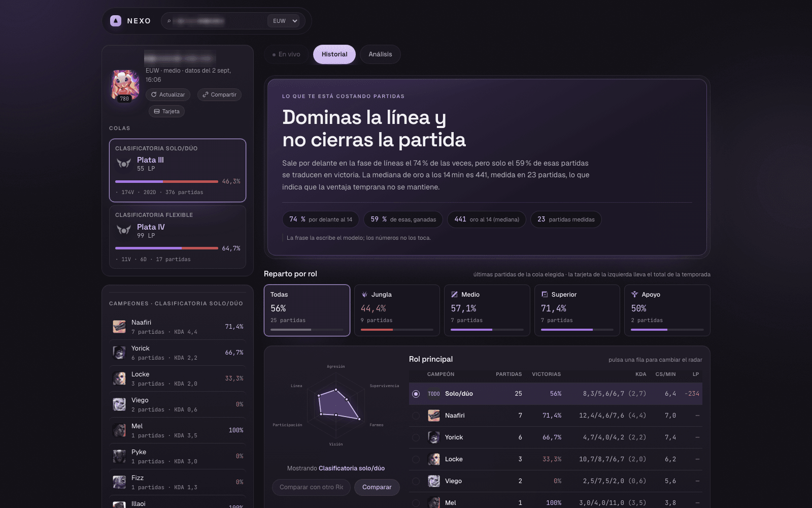Viewport: 812px width, 508px height.
Task: Select the Apoyo role card
Action: 667,310
